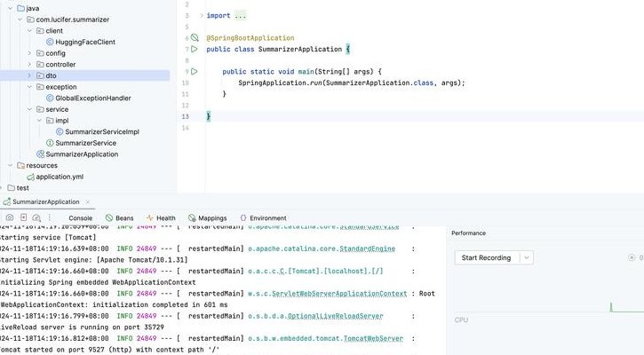Viewport: 644px width, 355px height.
Task: Click 'Starting Servlet engine' log line
Action: [x=93, y=260]
